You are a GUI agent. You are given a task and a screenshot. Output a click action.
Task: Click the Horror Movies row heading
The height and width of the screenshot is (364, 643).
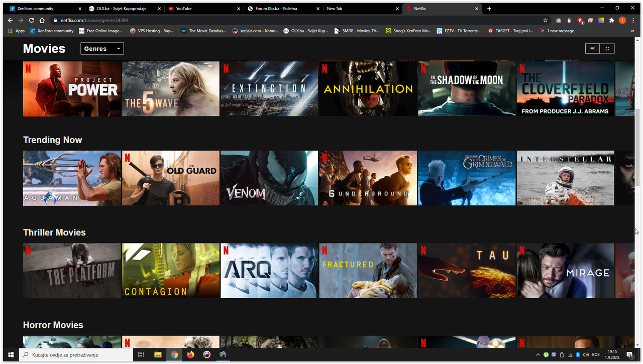[x=53, y=325]
